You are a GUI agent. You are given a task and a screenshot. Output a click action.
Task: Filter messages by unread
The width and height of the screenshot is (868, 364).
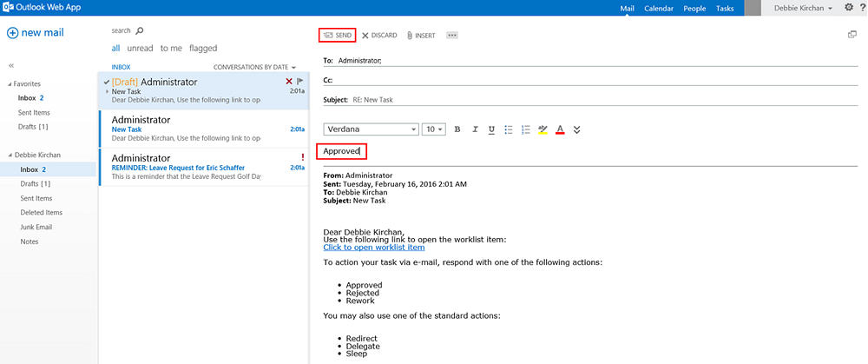coord(139,49)
